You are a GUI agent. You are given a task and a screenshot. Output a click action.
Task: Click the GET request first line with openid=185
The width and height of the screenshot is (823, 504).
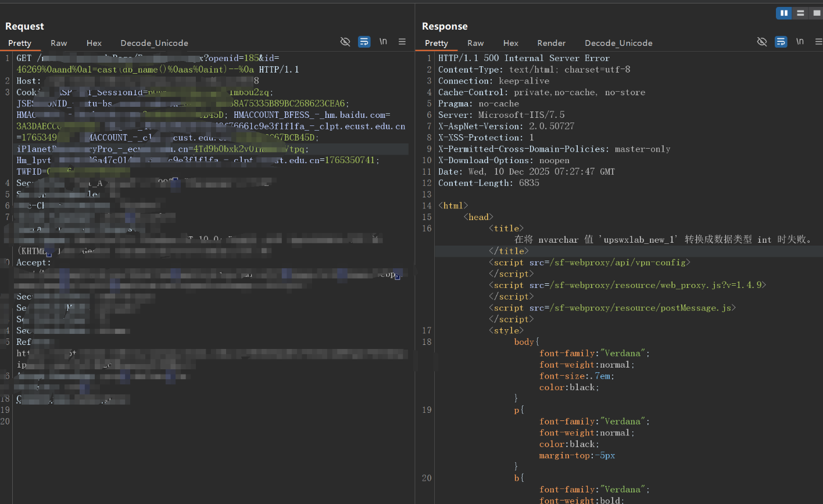click(x=148, y=58)
